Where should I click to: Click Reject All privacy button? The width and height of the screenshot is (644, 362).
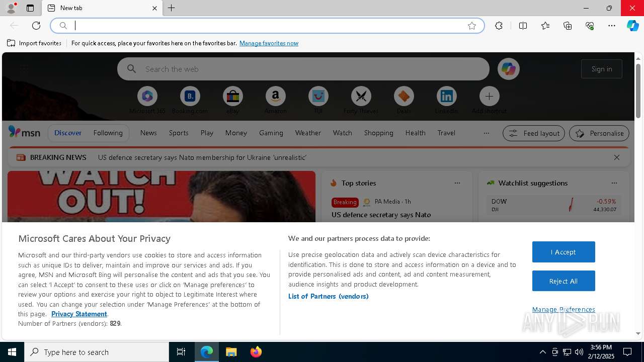(x=563, y=281)
